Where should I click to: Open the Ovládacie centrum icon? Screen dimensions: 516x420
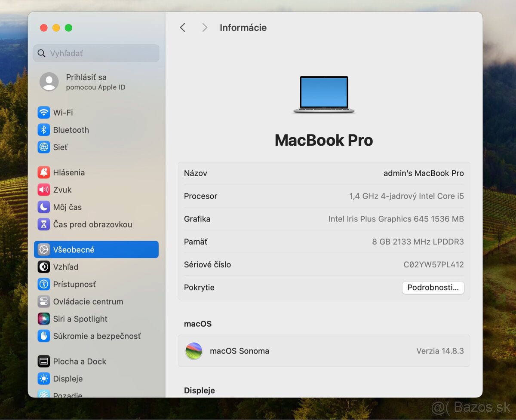coord(44,302)
